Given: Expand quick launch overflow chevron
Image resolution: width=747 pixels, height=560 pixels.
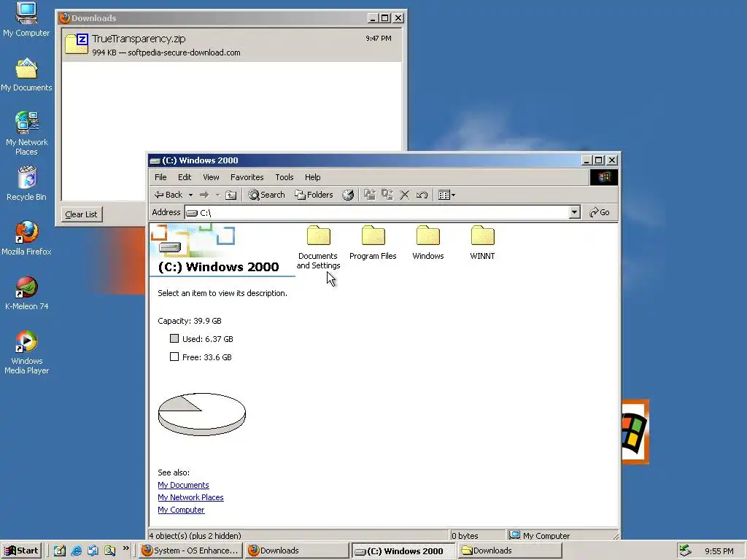Looking at the screenshot, I should 125,548.
